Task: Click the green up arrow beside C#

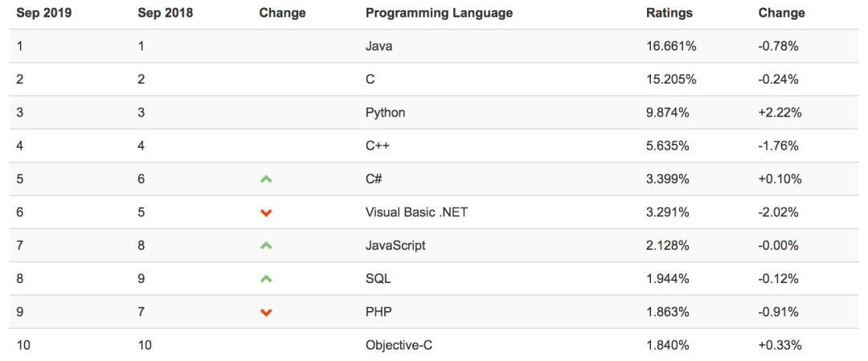Action: pos(266,179)
